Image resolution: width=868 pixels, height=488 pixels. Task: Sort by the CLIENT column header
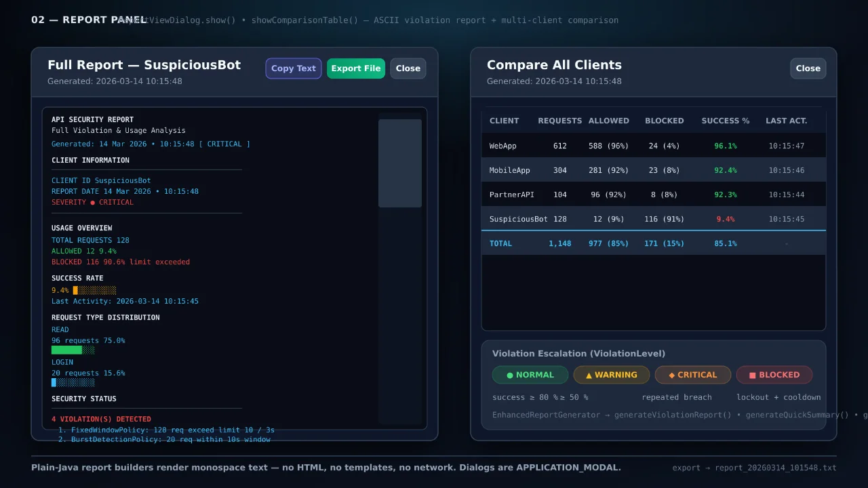click(x=505, y=121)
